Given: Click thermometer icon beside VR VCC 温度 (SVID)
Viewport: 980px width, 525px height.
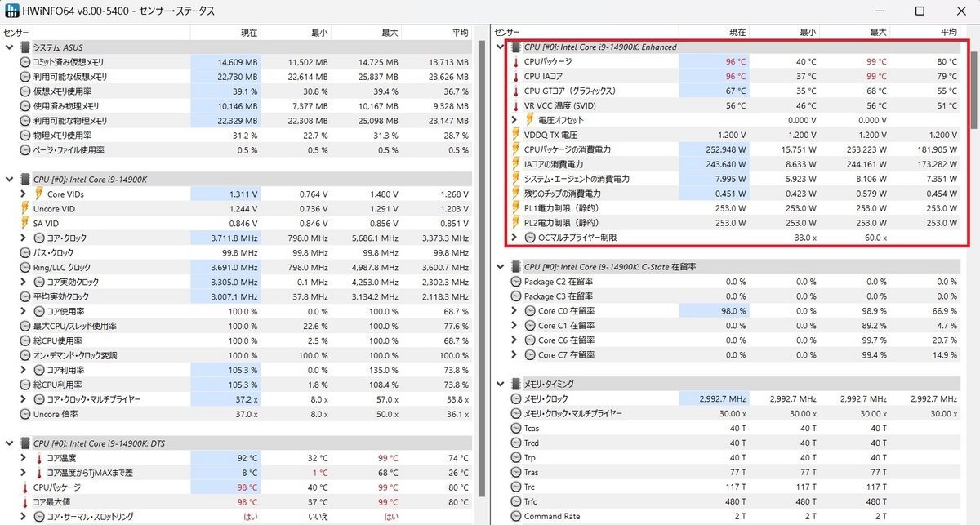Looking at the screenshot, I should (x=515, y=106).
